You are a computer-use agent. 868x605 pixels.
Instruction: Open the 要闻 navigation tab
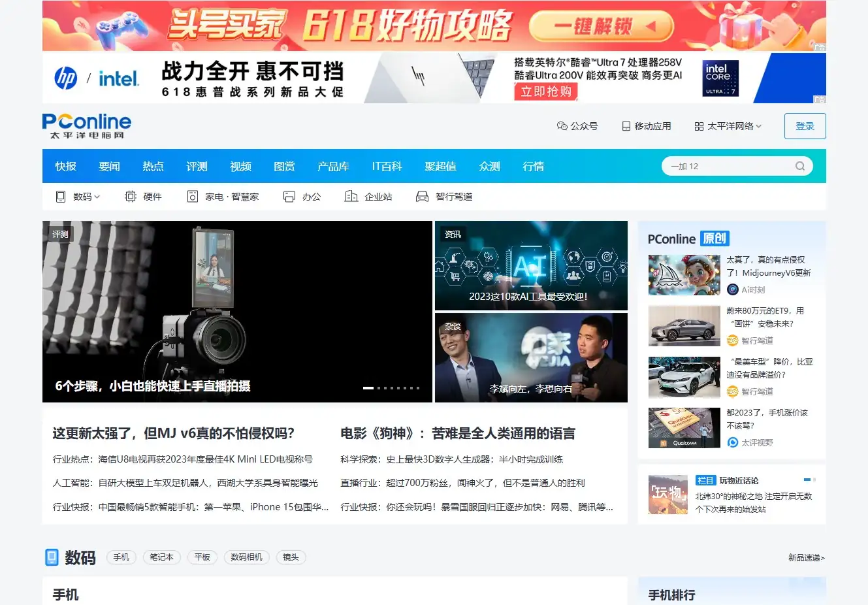[x=109, y=167]
